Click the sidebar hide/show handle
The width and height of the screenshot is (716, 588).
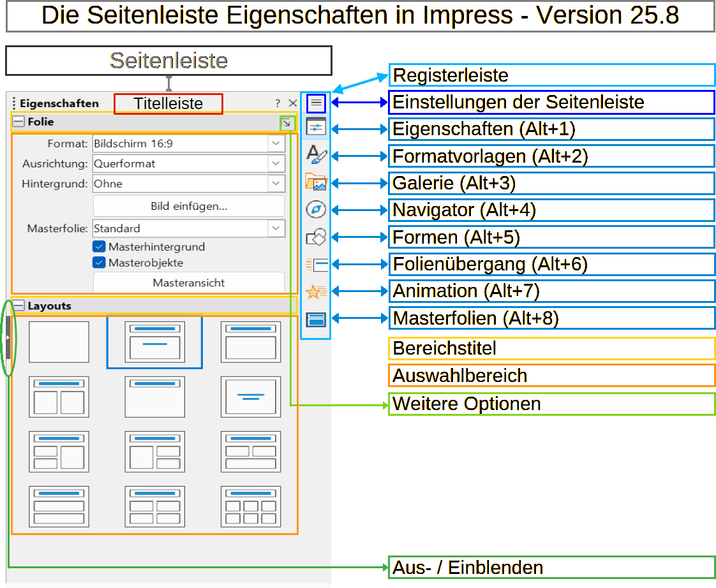coord(8,337)
